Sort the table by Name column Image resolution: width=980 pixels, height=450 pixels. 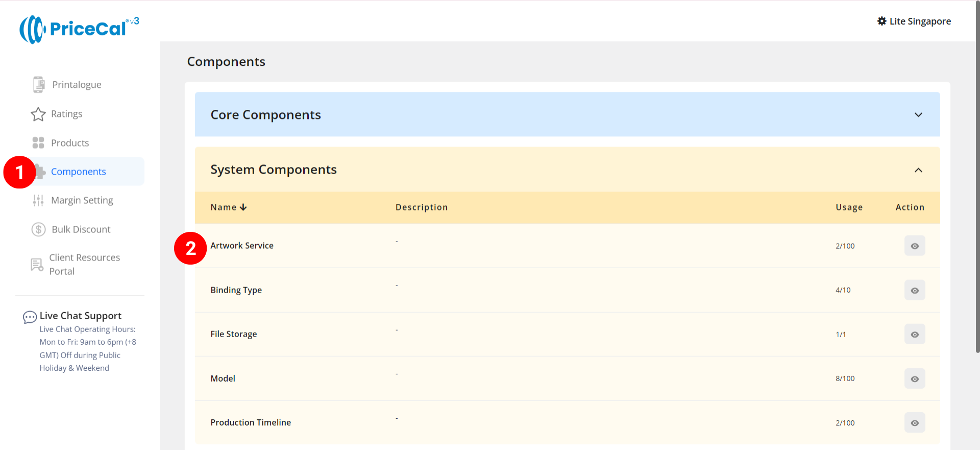(228, 207)
